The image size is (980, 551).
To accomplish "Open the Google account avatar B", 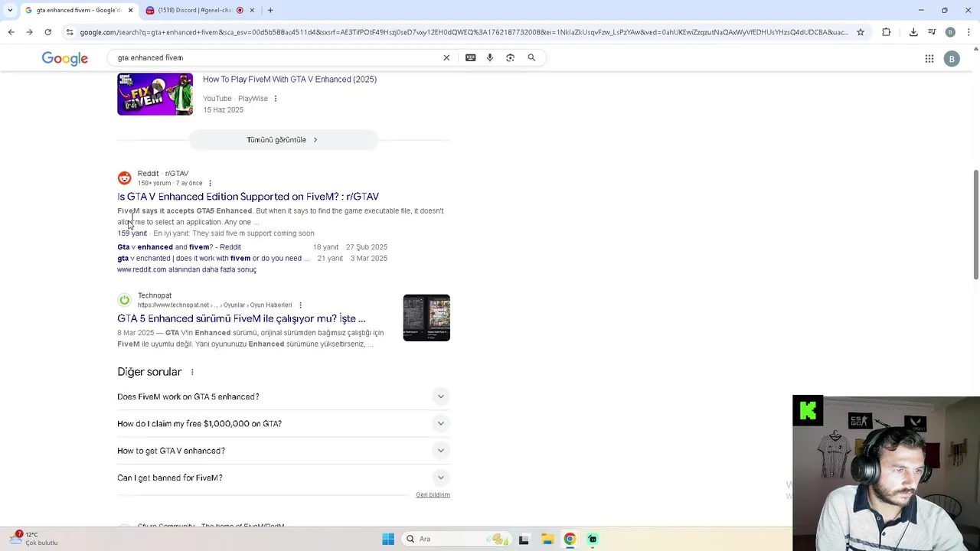I will coord(952,59).
